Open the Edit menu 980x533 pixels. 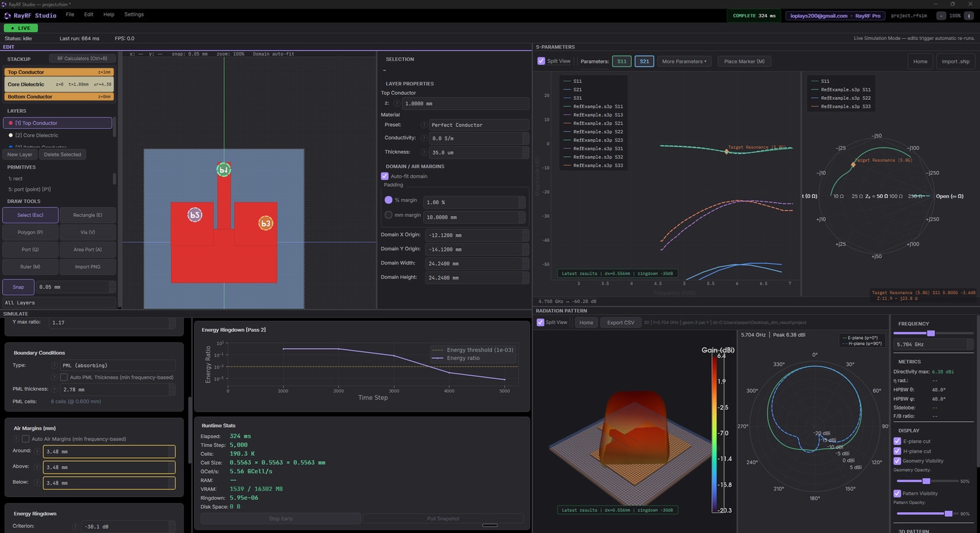tap(89, 14)
